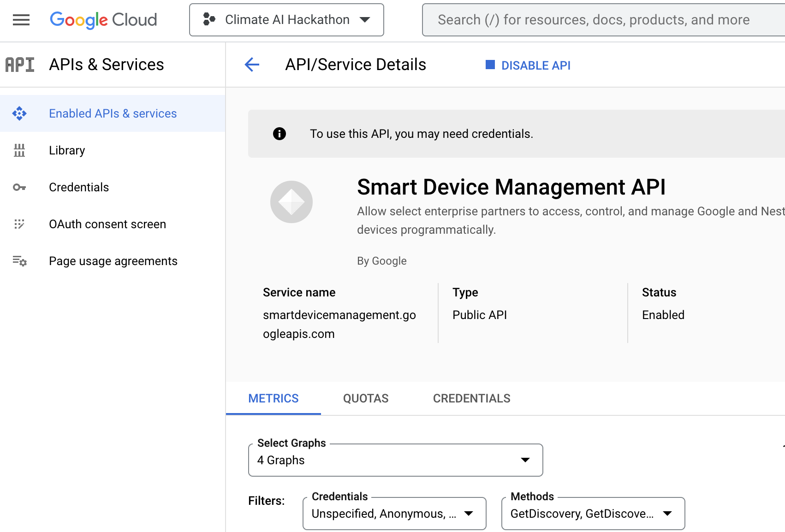Switch to the Credentials tab
The width and height of the screenshot is (785, 532).
471,398
